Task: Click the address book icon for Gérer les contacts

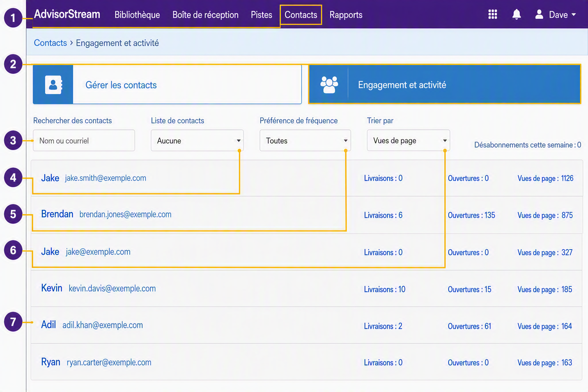Action: tap(53, 85)
